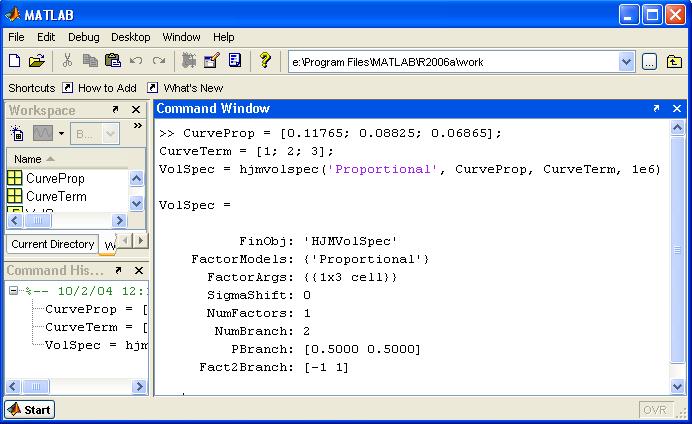Viewport: 692px width, 424px height.
Task: Click the Command History scroll right arrow
Action: (x=139, y=387)
